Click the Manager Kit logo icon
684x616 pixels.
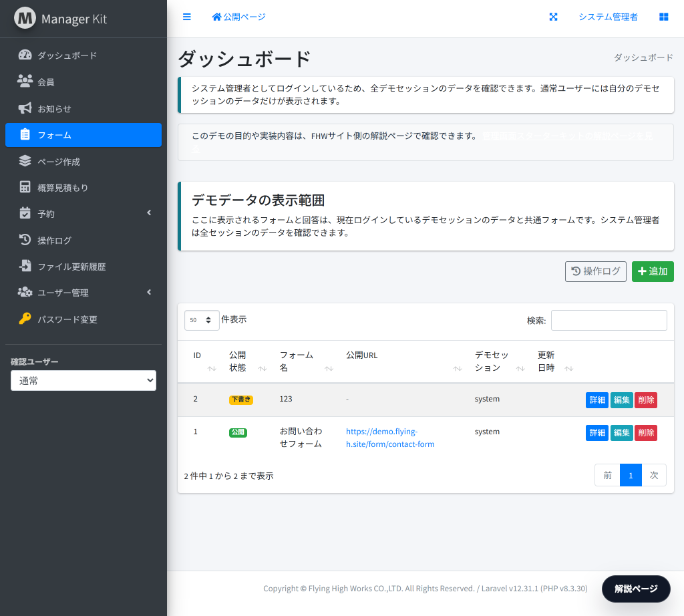(25, 18)
